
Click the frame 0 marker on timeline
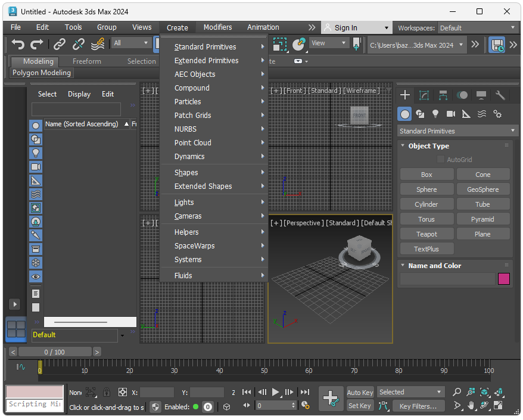click(40, 367)
